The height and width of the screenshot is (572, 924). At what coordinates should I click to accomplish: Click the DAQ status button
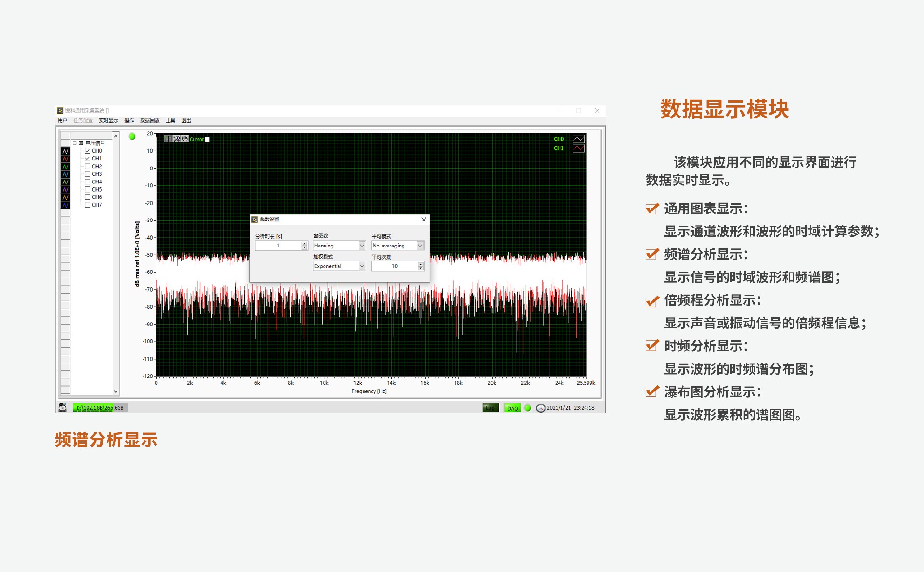click(x=512, y=408)
